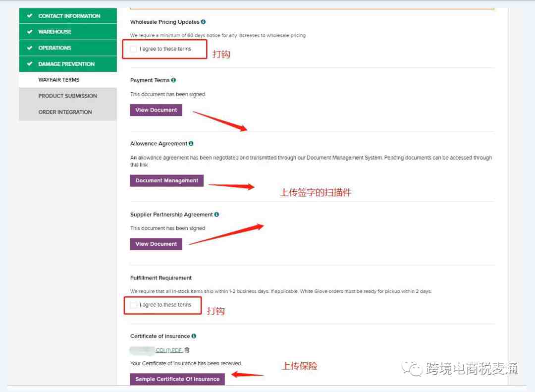Check agree to terms under Wholesale Pricing Updates
The width and height of the screenshot is (535, 392).
click(134, 49)
